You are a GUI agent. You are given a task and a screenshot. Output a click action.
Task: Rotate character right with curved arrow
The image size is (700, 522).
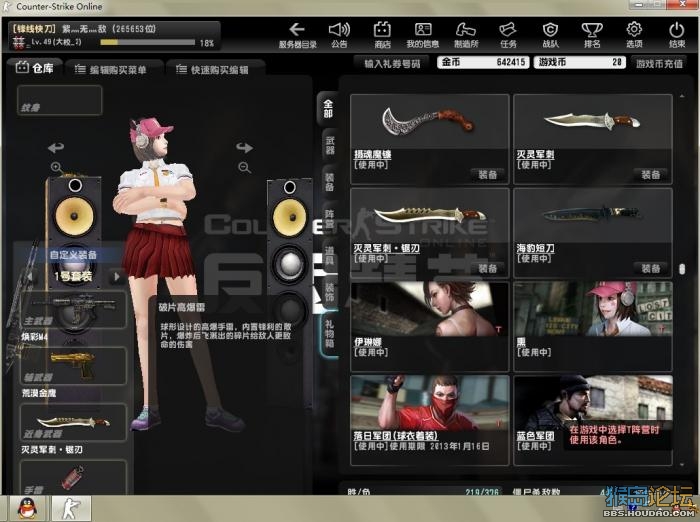click(245, 147)
